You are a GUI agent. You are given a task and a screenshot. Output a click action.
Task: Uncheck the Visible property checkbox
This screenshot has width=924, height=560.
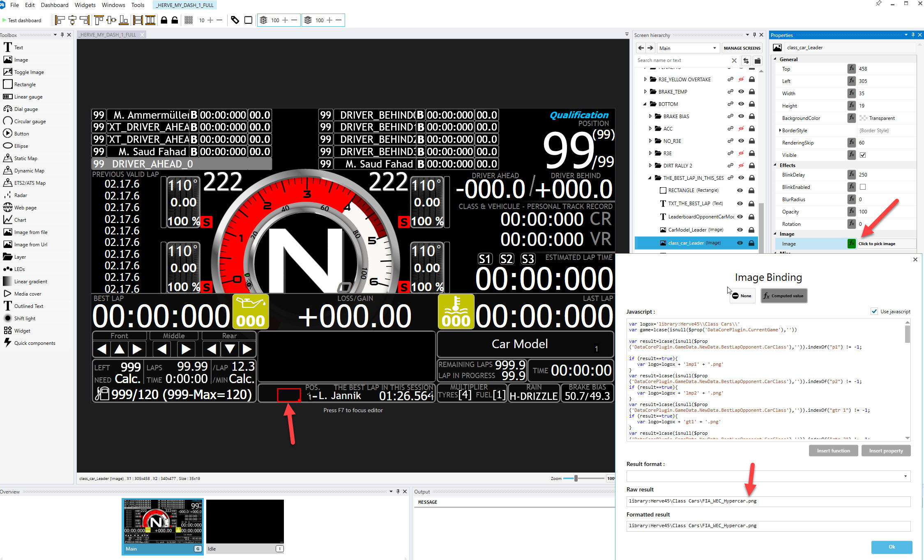tap(863, 155)
